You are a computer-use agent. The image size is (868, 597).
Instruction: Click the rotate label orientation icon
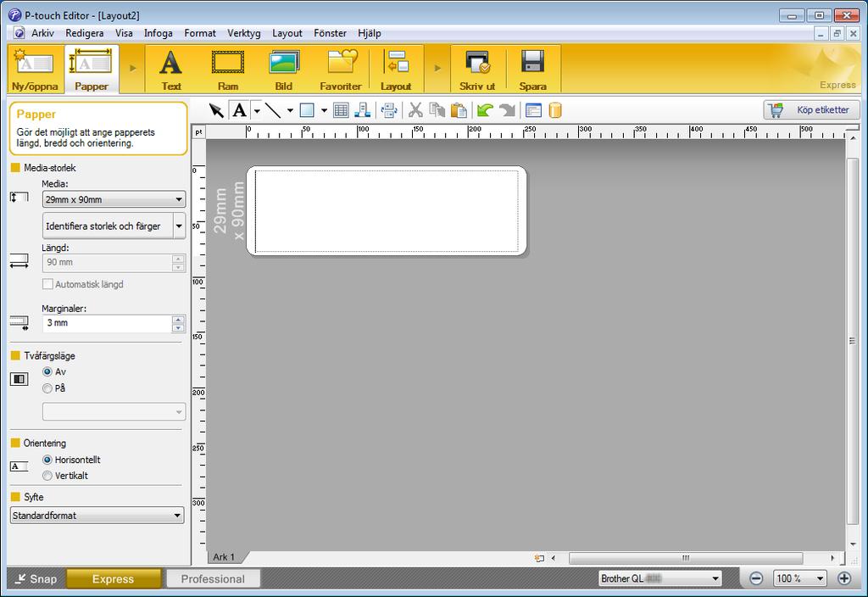(390, 110)
